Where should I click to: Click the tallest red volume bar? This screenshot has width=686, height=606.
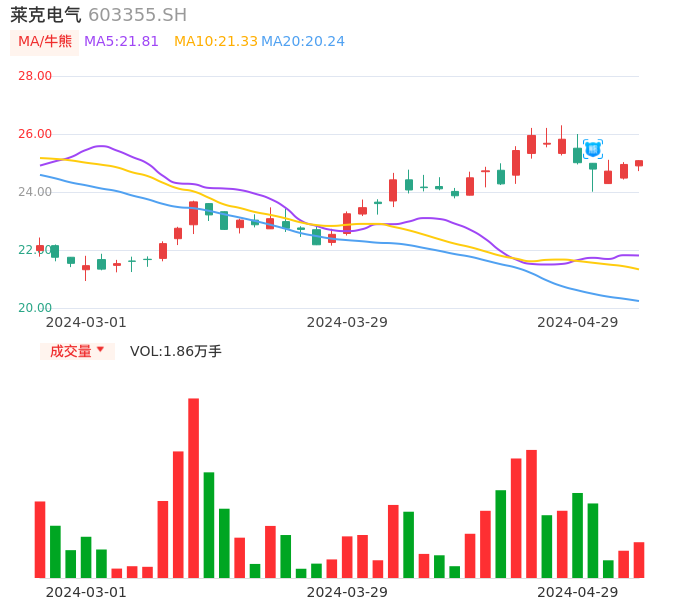pos(193,487)
